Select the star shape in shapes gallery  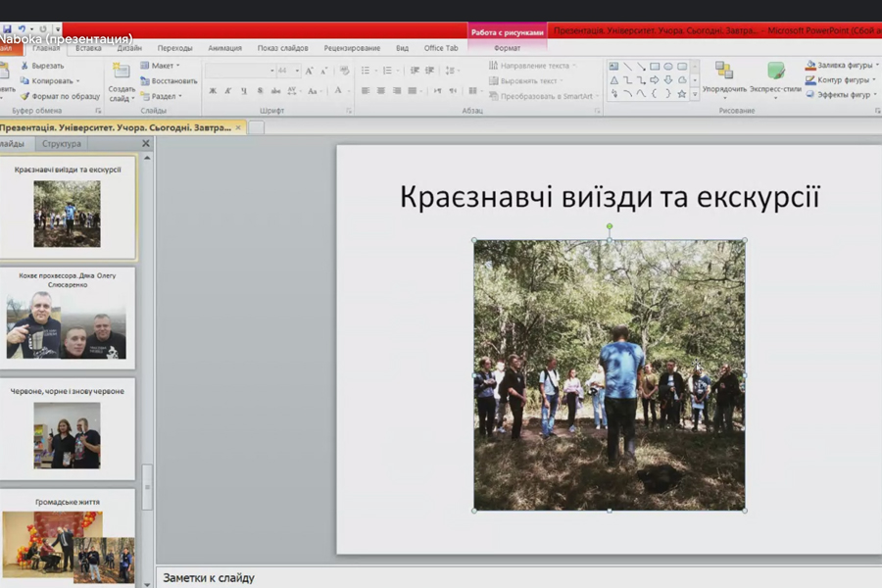point(681,95)
